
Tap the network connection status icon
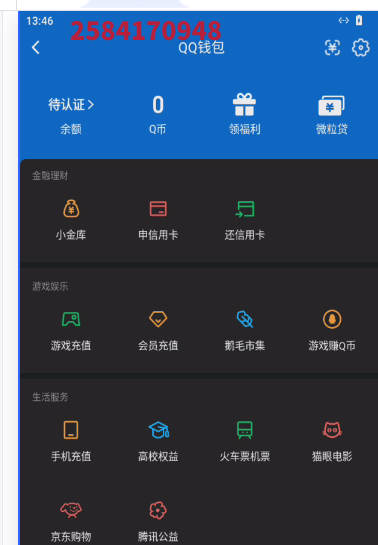coord(343,21)
